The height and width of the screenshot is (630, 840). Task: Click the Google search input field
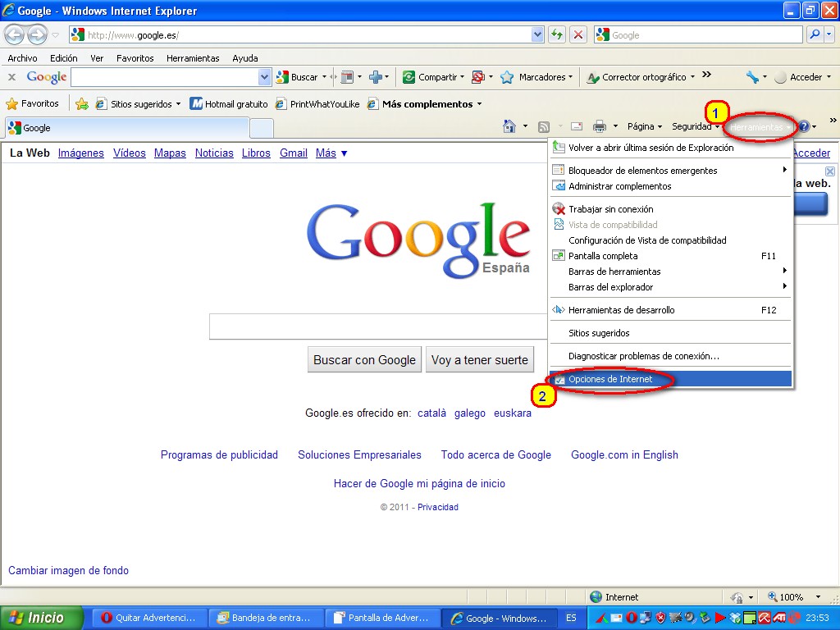(x=378, y=326)
